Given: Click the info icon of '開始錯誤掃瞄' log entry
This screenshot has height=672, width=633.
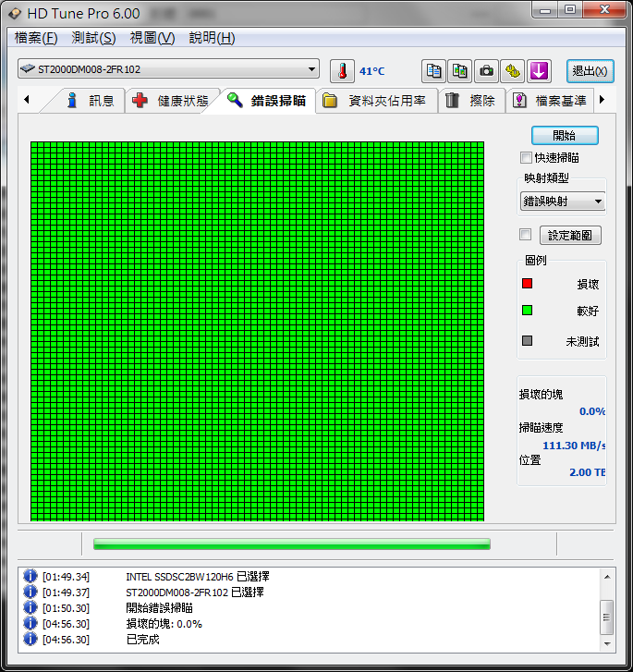Looking at the screenshot, I should coord(30,607).
